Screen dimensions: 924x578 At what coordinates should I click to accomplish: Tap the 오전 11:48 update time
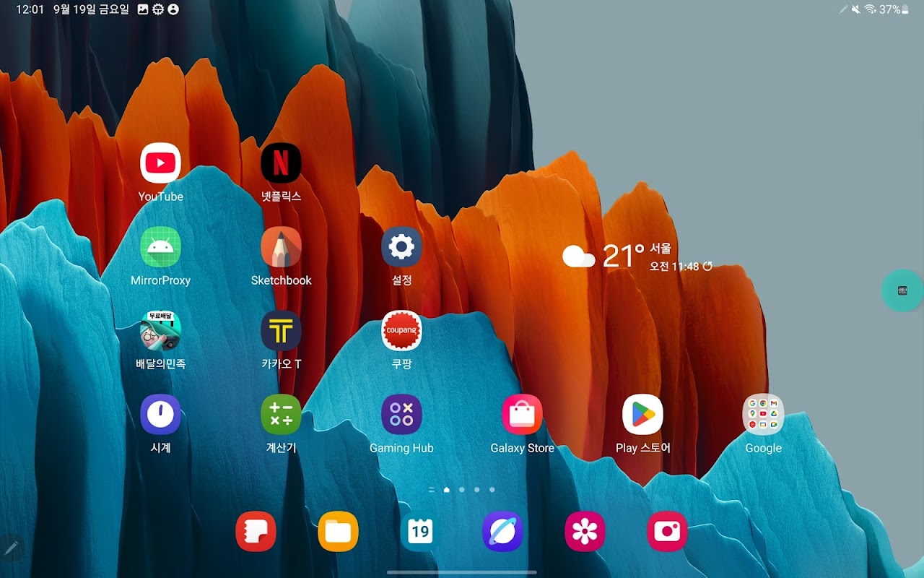(674, 267)
